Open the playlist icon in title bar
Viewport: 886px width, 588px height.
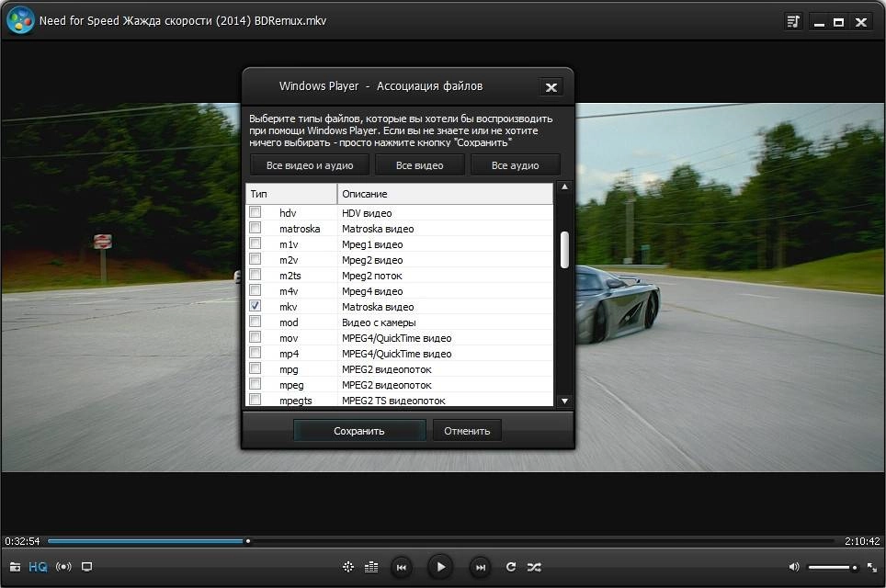tap(793, 21)
